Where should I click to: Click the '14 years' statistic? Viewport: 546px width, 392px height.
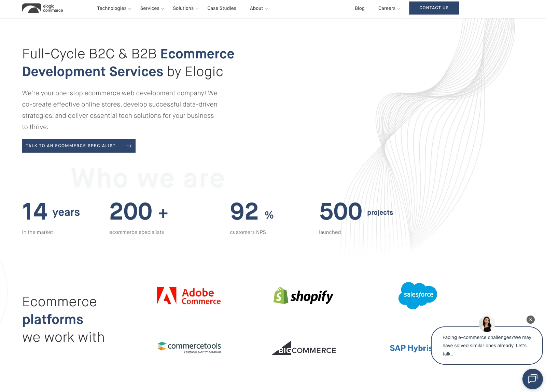tap(51, 211)
